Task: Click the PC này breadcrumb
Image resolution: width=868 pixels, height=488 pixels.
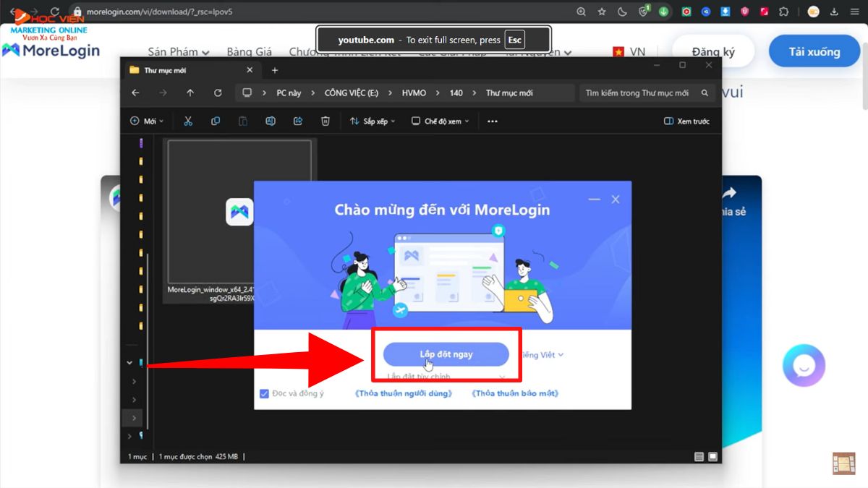Action: [x=289, y=93]
